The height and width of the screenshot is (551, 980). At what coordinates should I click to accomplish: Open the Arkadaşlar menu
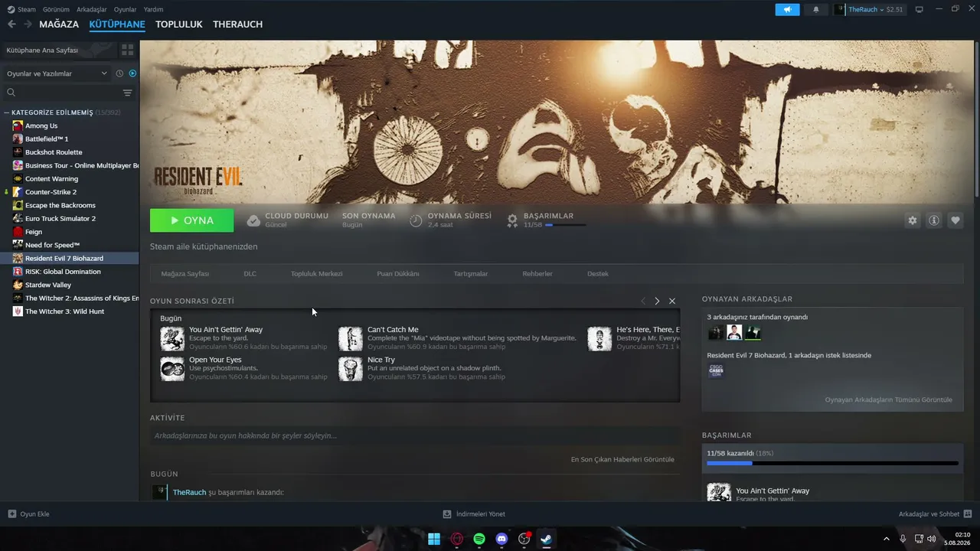tap(92, 9)
